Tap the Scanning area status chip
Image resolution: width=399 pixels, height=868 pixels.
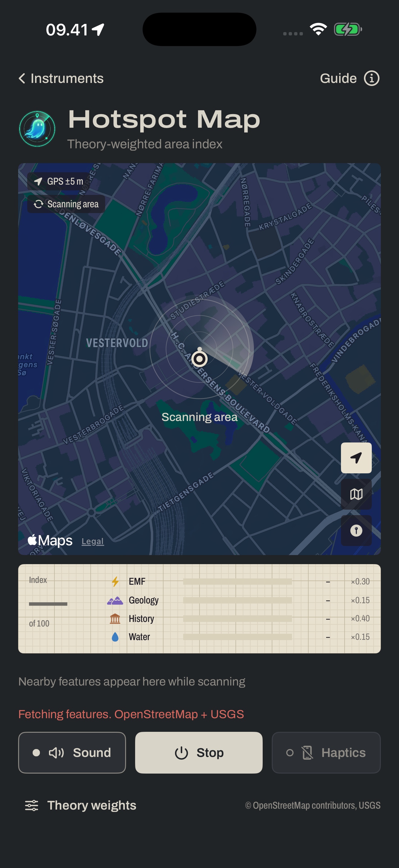[66, 204]
